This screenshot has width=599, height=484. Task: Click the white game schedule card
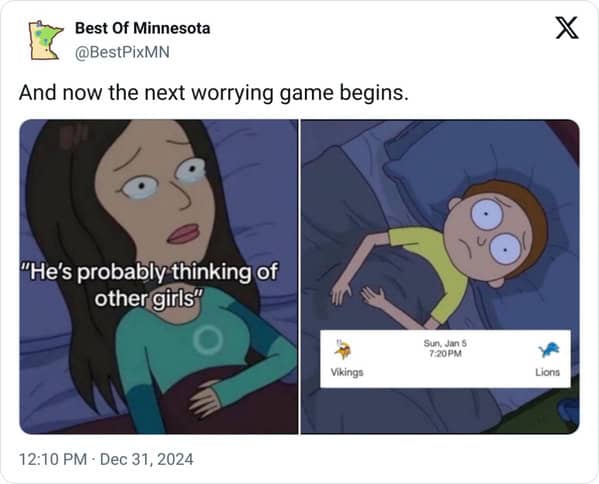coord(445,359)
